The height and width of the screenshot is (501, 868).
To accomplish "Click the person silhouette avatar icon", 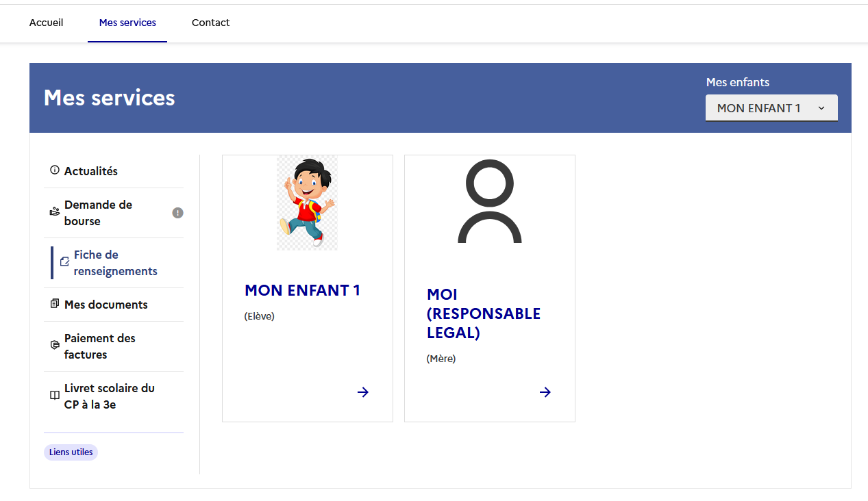I will coord(489,203).
